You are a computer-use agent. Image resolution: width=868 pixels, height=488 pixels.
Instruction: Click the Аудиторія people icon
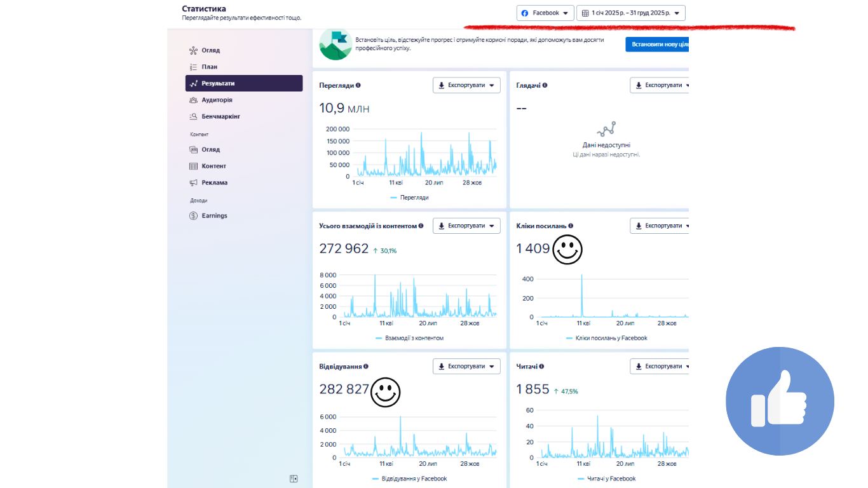pyautogui.click(x=194, y=100)
